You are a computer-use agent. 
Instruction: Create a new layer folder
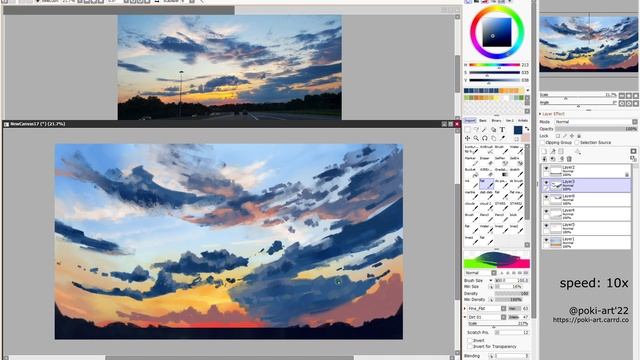pyautogui.click(x=560, y=151)
